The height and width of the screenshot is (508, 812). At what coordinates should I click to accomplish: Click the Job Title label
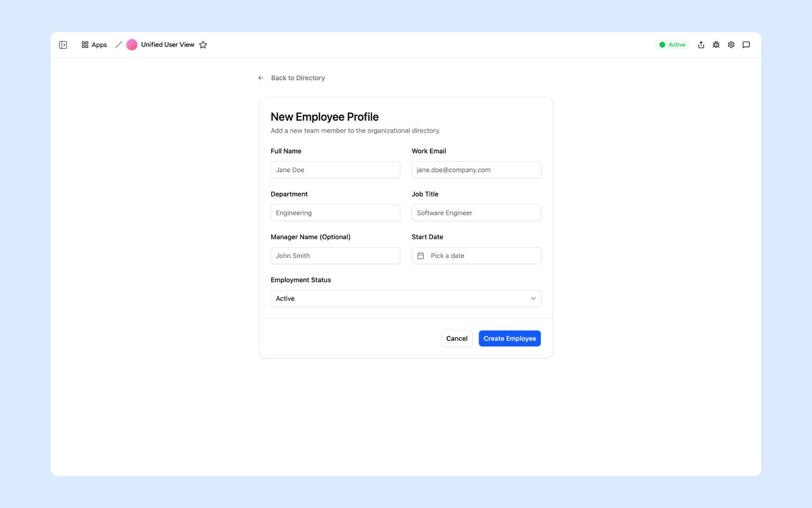coord(425,194)
